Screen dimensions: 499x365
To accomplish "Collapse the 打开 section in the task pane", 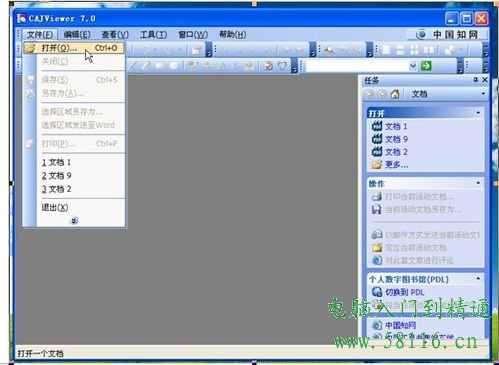I will pyautogui.click(x=478, y=113).
